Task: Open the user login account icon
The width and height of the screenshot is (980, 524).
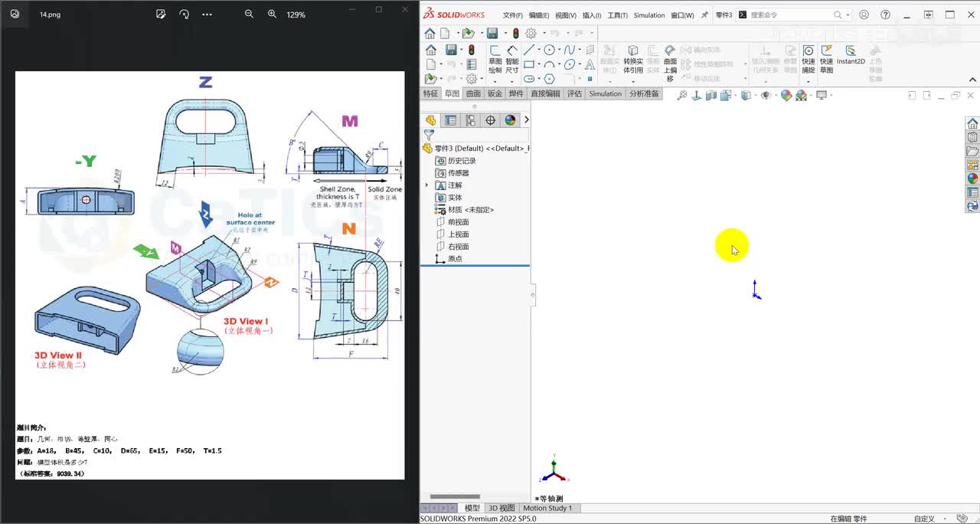Action: pyautogui.click(x=864, y=15)
